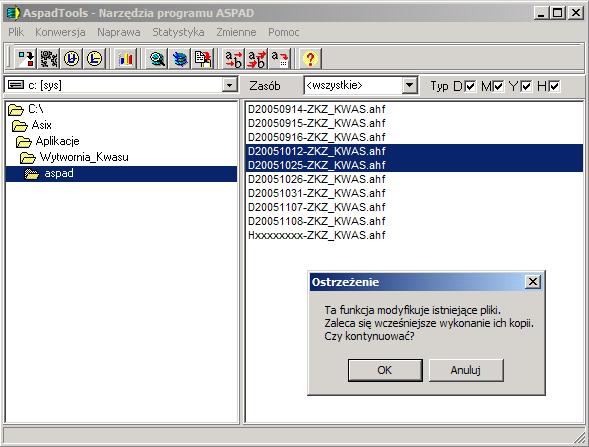
Task: Click the yellow circle 'U' toolbar icon
Action: point(71,59)
